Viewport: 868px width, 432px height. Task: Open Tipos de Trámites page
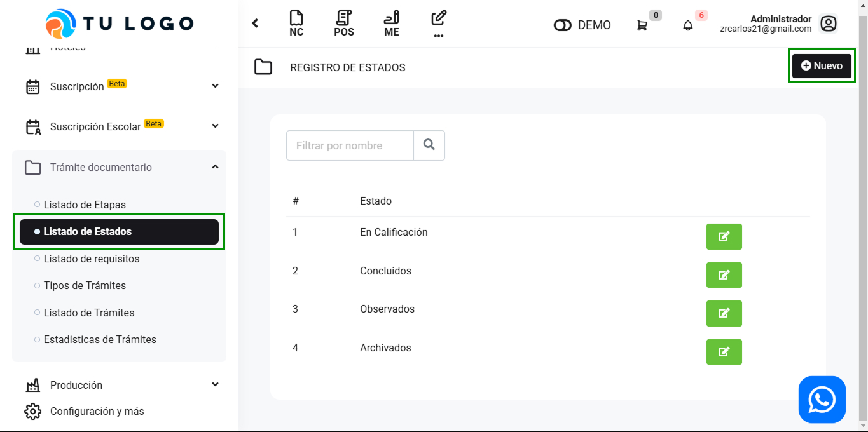pyautogui.click(x=85, y=285)
